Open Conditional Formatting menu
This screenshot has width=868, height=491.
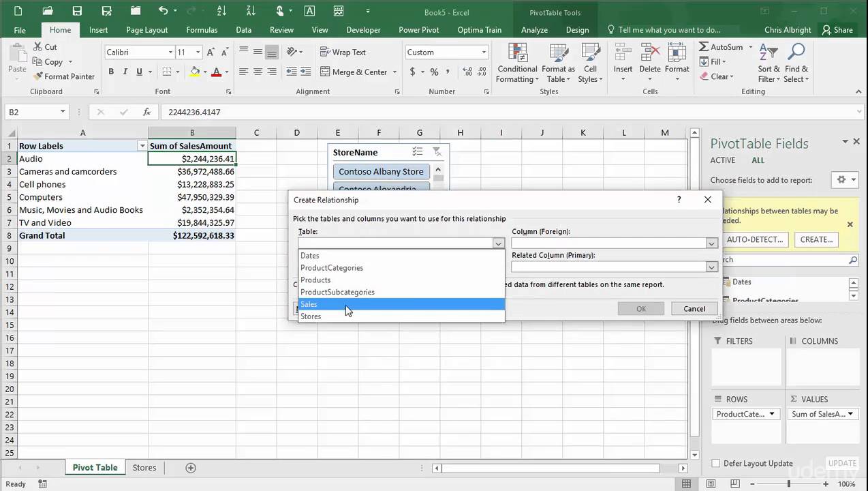click(517, 63)
